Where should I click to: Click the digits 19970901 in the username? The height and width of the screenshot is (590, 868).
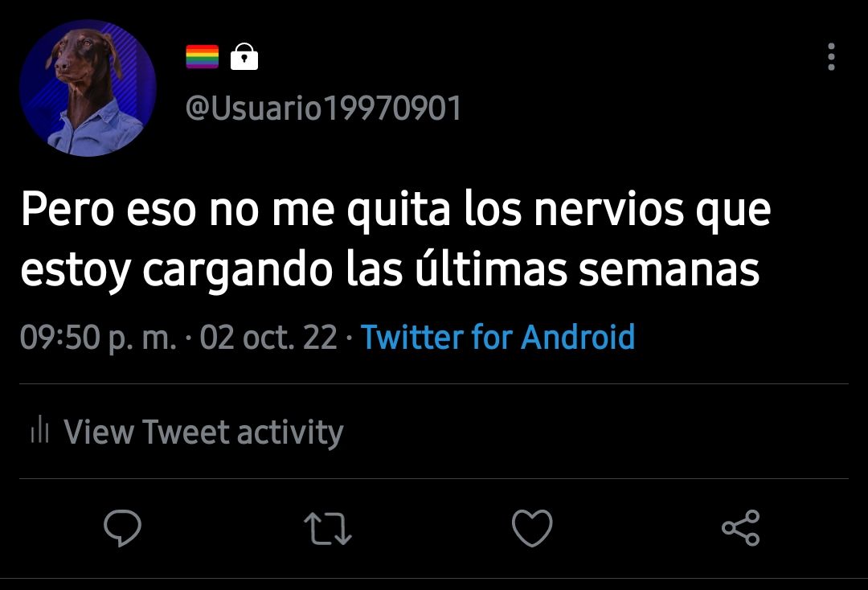pos(392,108)
